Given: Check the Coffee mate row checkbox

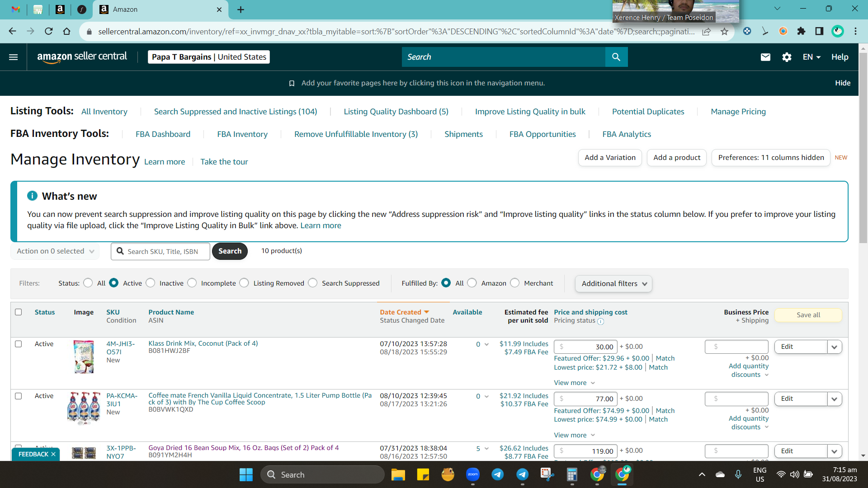Looking at the screenshot, I should 19,396.
